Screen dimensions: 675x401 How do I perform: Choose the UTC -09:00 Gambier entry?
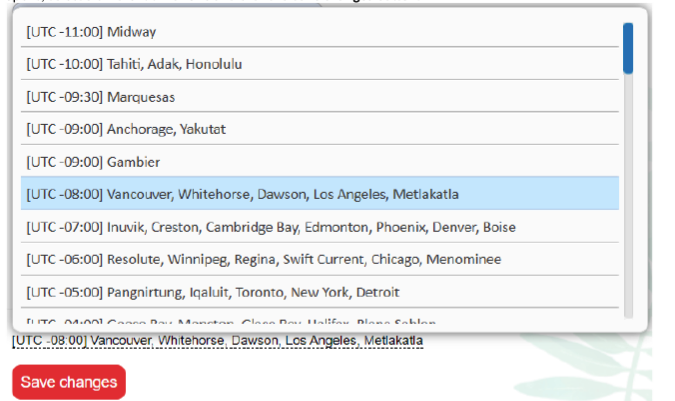pyautogui.click(x=320, y=162)
